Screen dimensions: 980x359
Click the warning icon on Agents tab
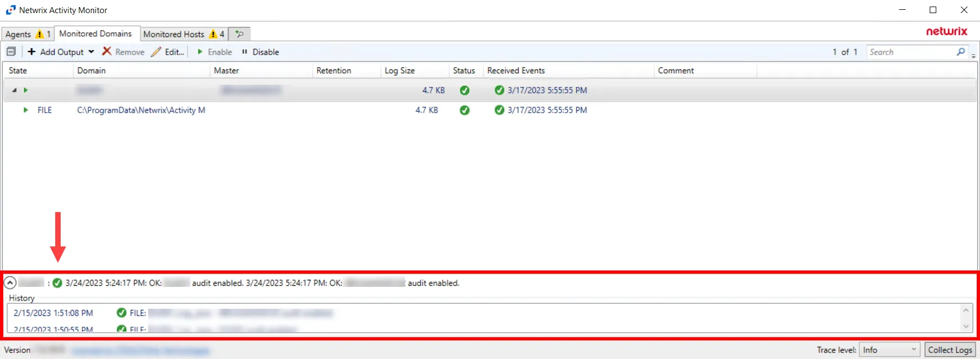click(39, 34)
